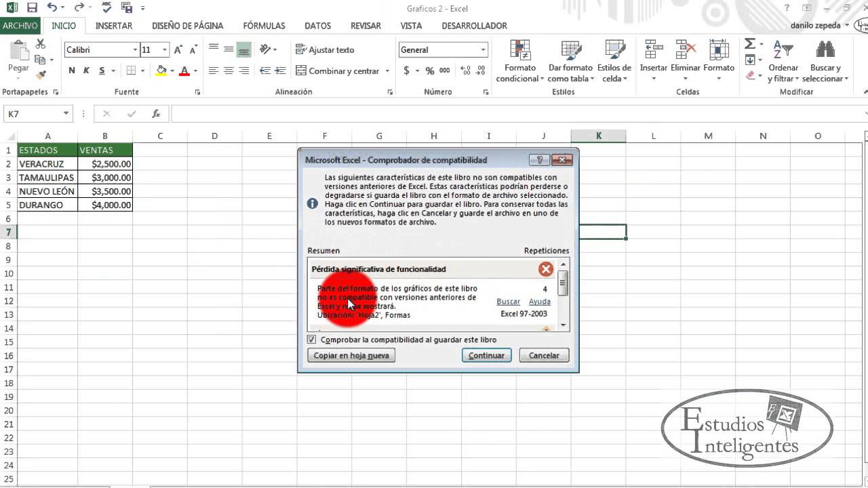Open Estilos de celda gallery
The height and width of the screenshot is (488, 868).
coord(614,61)
